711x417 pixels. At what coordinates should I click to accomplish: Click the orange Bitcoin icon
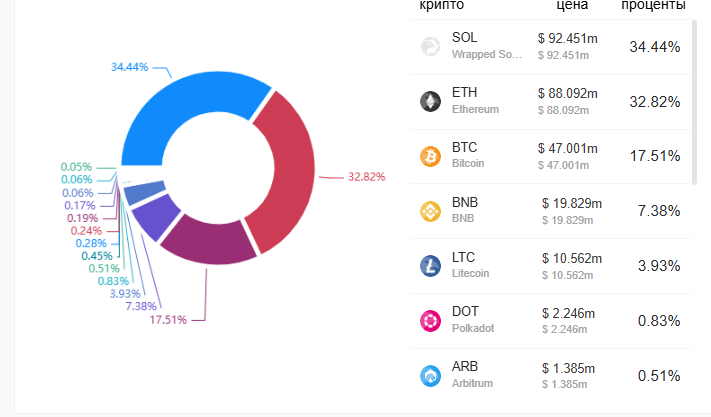pos(430,156)
